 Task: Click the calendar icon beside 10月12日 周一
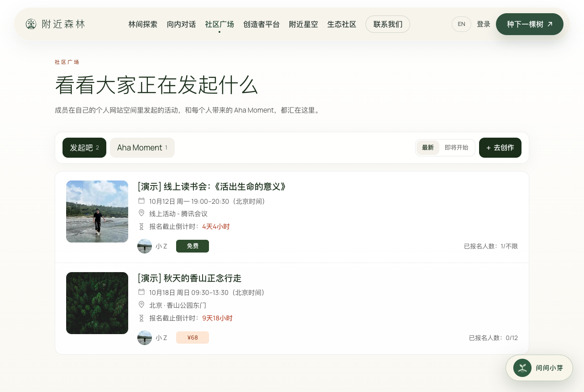pos(141,201)
